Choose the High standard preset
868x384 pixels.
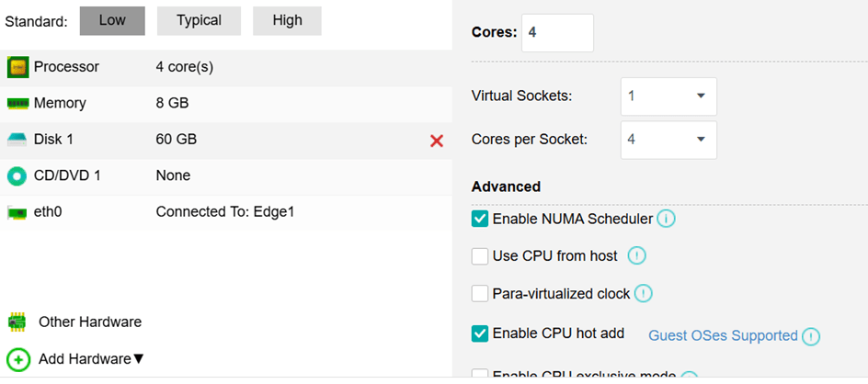point(287,20)
